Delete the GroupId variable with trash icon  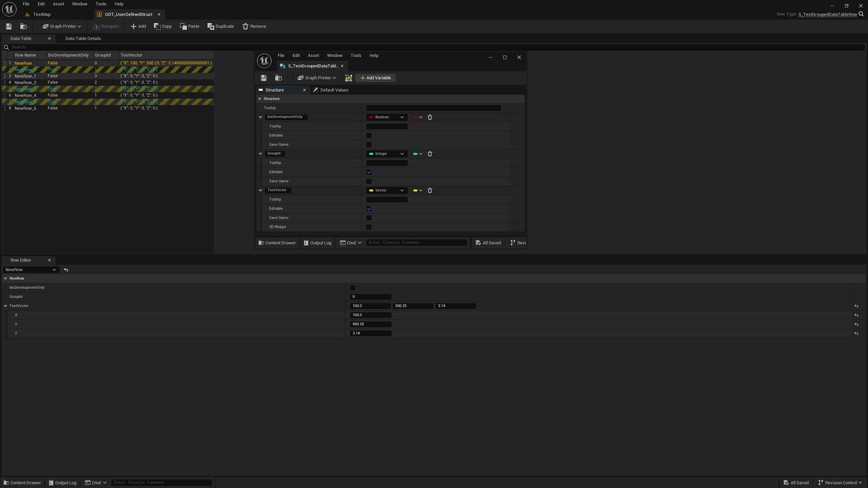(x=430, y=154)
